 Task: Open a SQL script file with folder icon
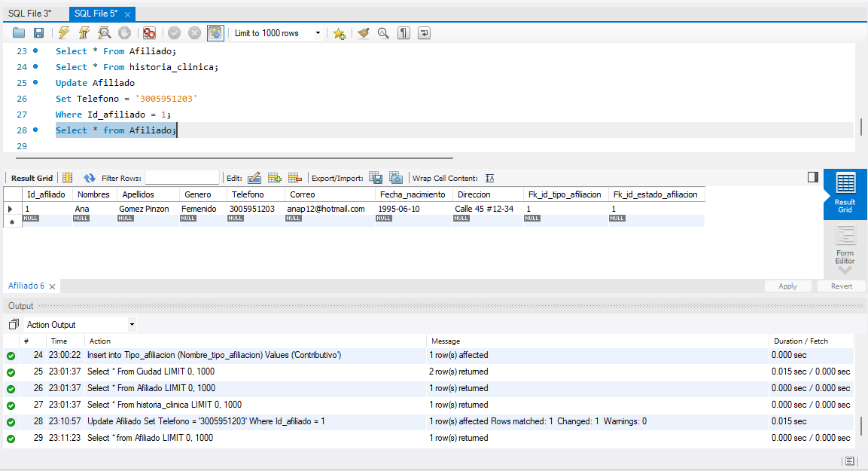point(19,33)
